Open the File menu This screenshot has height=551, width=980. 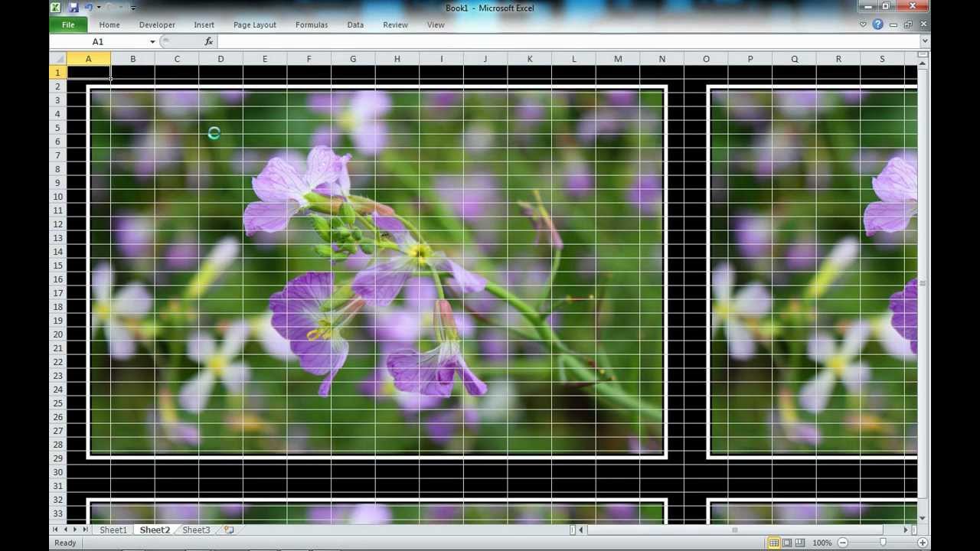pyautogui.click(x=67, y=24)
